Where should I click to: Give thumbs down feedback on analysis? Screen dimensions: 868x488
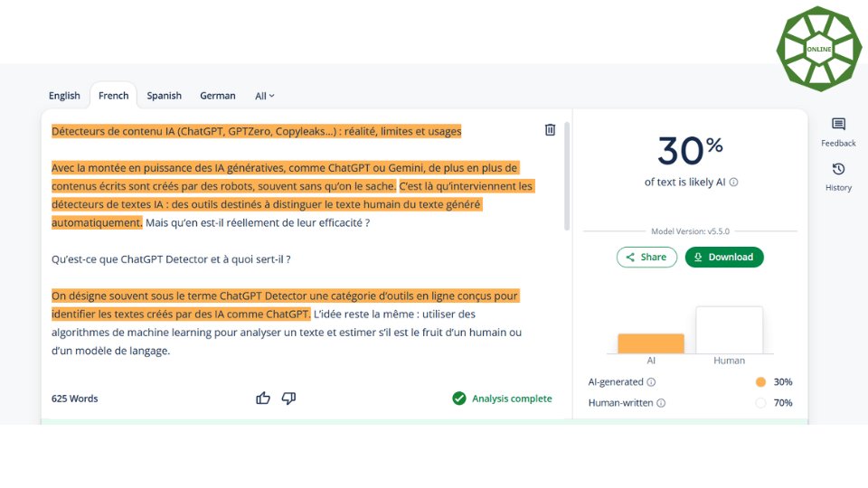pyautogui.click(x=288, y=399)
